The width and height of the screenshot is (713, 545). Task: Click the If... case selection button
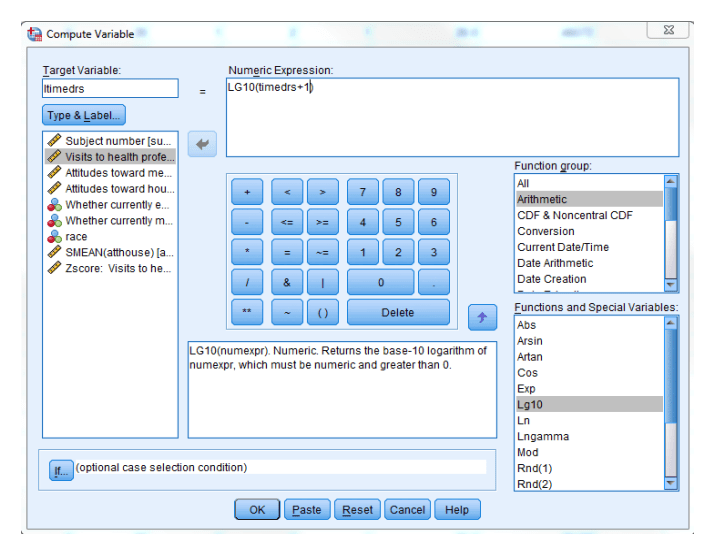[x=61, y=469]
